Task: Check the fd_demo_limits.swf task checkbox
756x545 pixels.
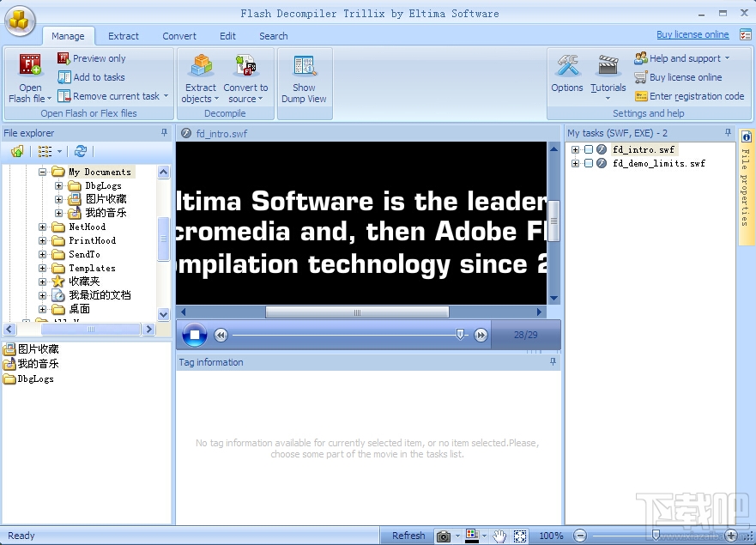Action: pos(589,163)
